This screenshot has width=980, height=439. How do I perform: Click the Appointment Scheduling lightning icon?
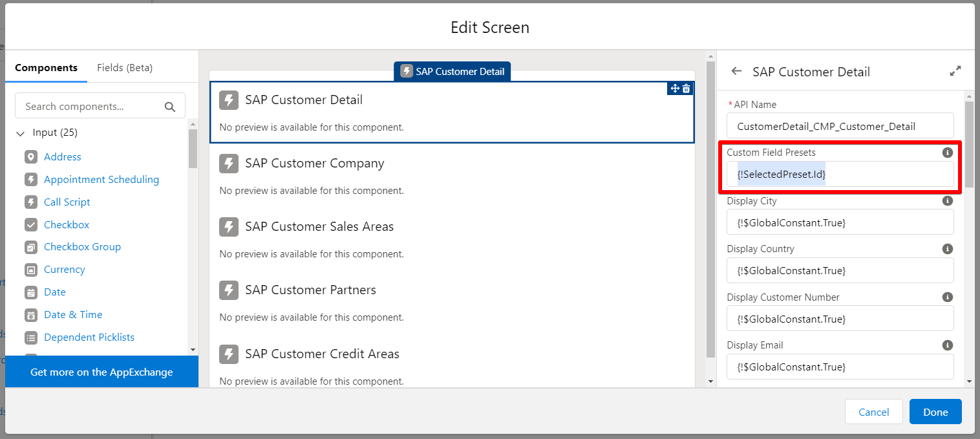tap(31, 180)
